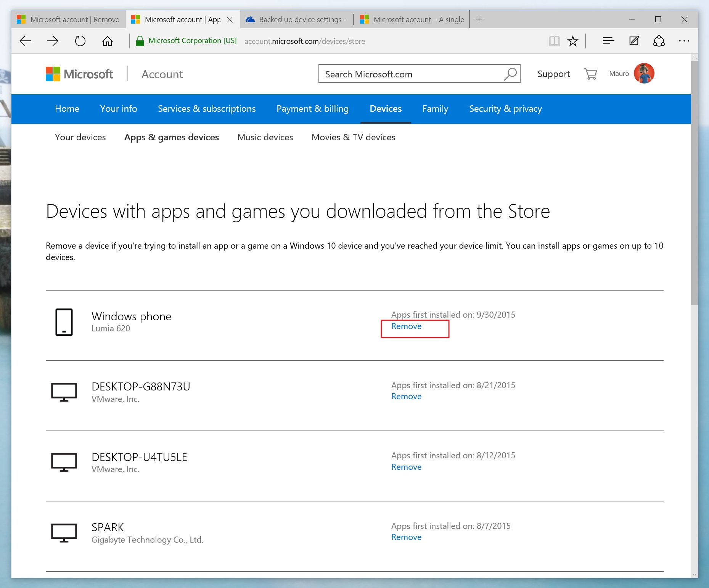Make a web note pencil icon

(634, 41)
